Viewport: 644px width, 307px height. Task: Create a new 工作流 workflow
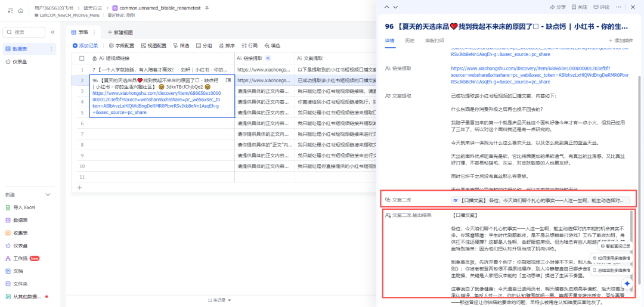(23, 258)
